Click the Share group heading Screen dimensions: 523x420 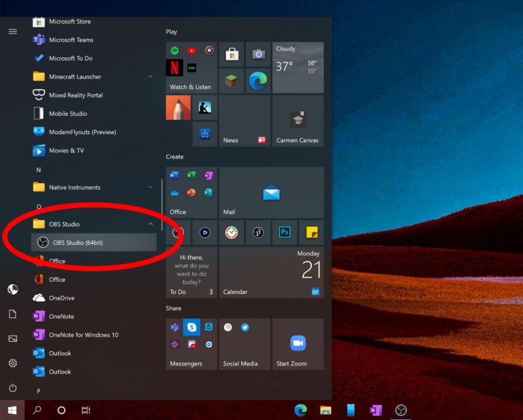[x=174, y=308]
